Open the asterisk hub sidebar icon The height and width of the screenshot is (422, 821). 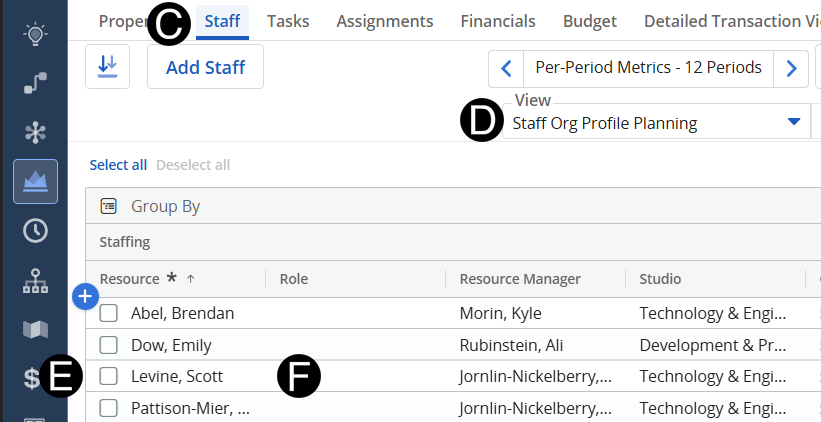coord(35,132)
